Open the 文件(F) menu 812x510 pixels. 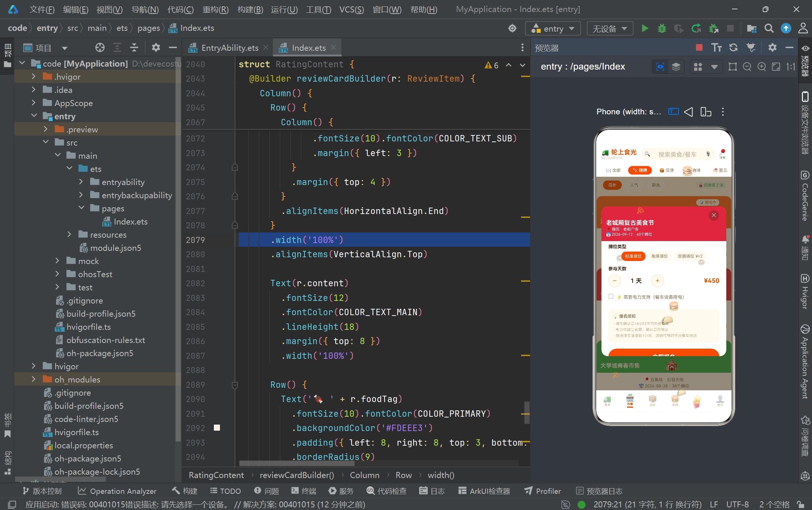pyautogui.click(x=42, y=9)
